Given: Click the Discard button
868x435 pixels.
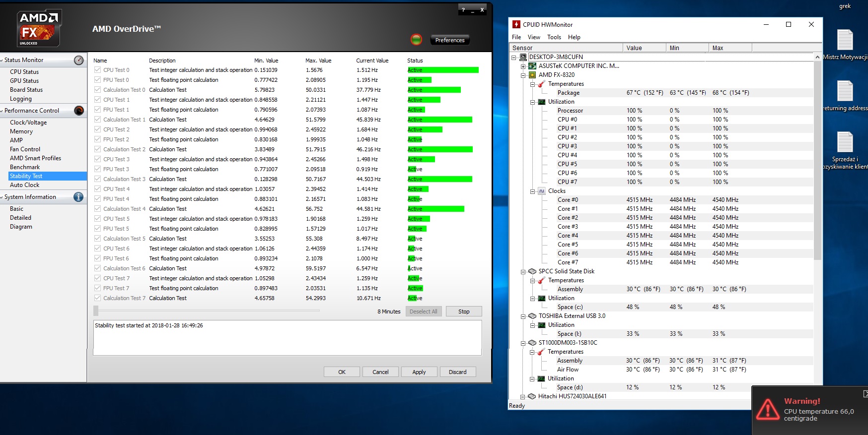Looking at the screenshot, I should pos(457,372).
